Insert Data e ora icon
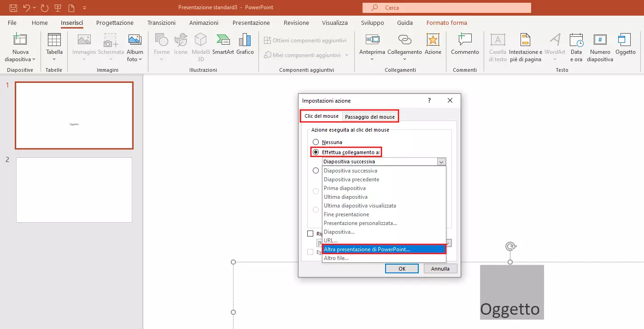644x329 pixels. pos(576,40)
